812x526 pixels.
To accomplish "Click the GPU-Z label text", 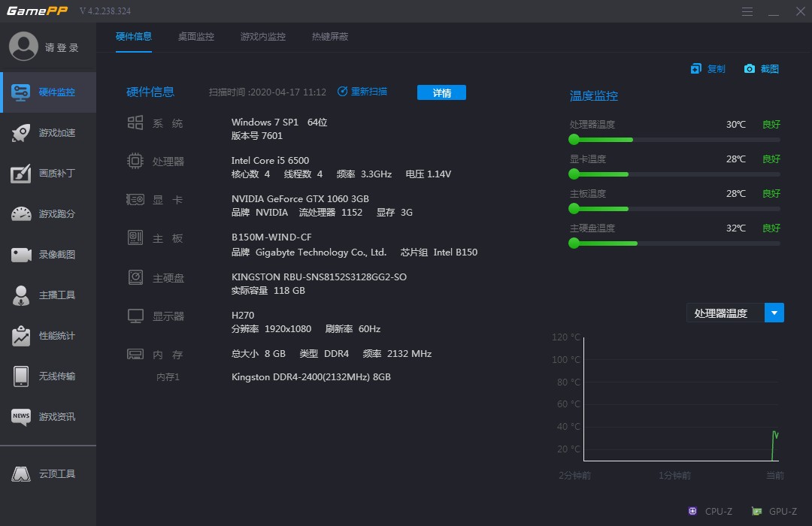I will [783, 511].
